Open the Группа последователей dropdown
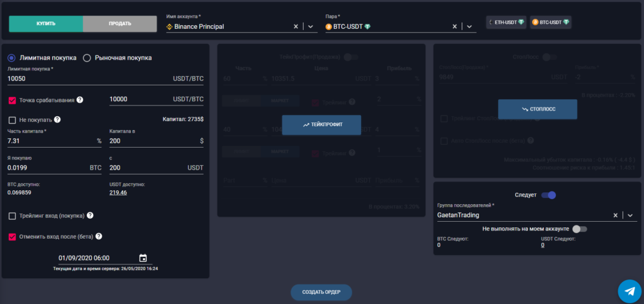 (630, 215)
